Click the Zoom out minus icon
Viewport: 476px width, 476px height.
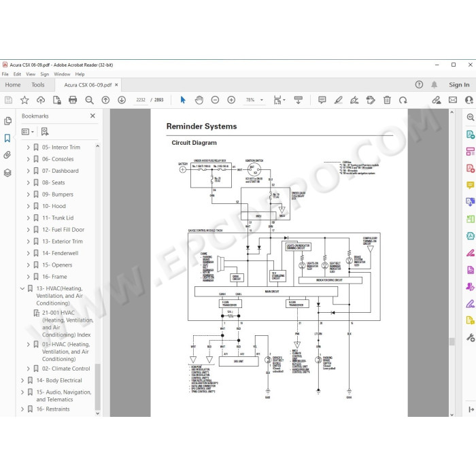(x=215, y=100)
